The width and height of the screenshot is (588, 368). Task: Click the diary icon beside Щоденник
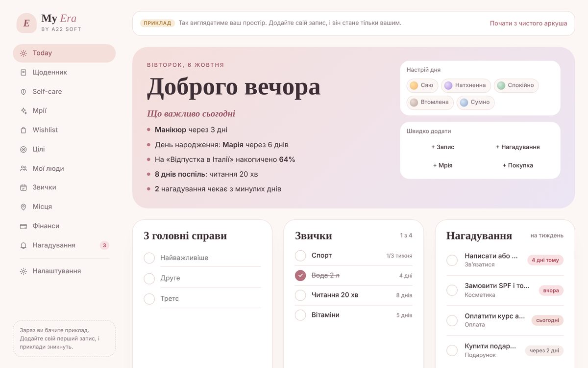[x=24, y=72]
